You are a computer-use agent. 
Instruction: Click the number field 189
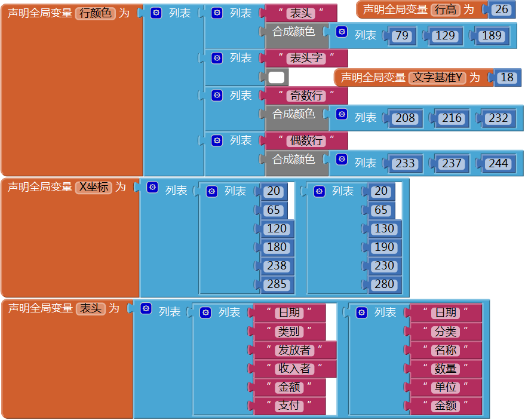(492, 35)
